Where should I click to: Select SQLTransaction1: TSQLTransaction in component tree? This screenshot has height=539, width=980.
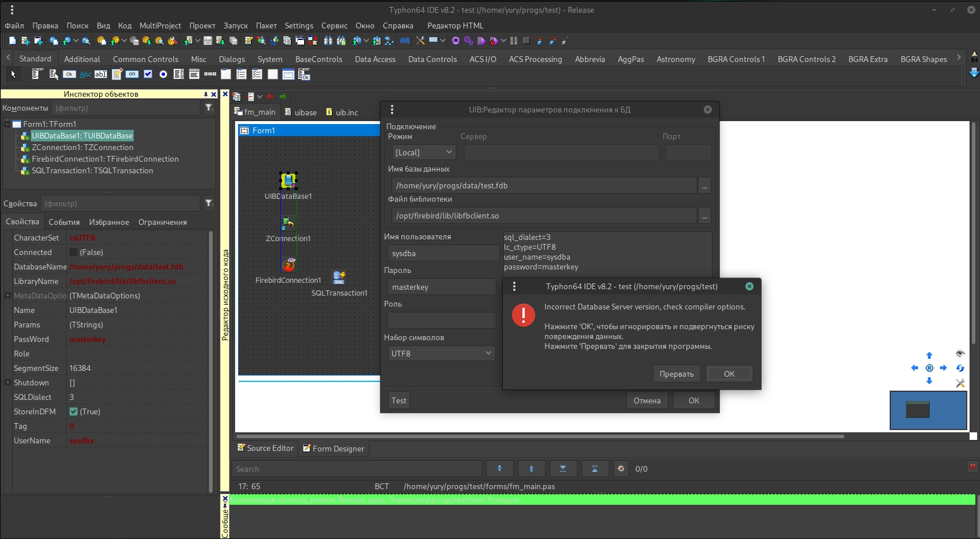click(x=93, y=170)
